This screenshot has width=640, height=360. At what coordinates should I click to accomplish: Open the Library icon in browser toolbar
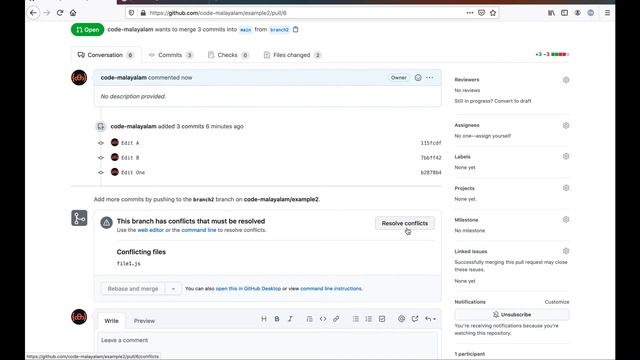[551, 13]
